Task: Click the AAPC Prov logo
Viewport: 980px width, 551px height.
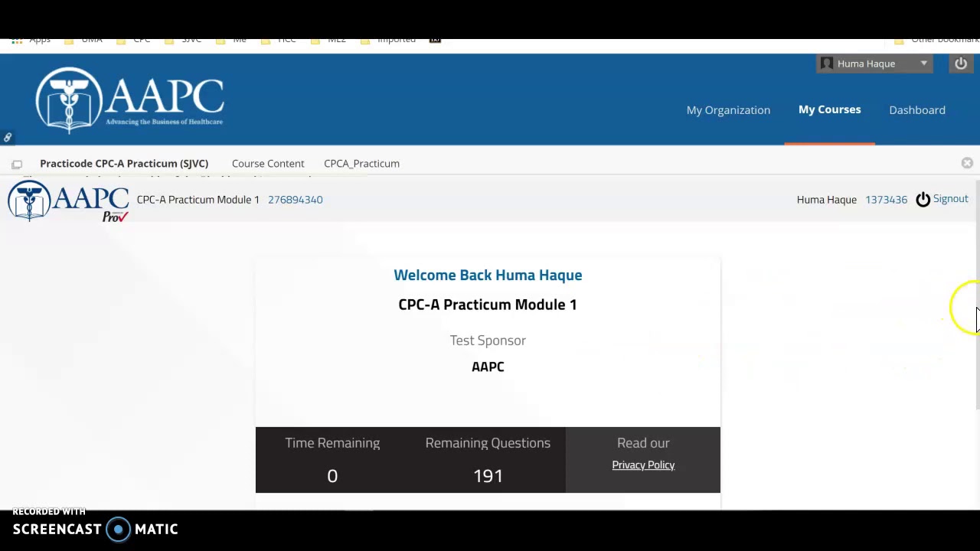Action: [x=68, y=201]
